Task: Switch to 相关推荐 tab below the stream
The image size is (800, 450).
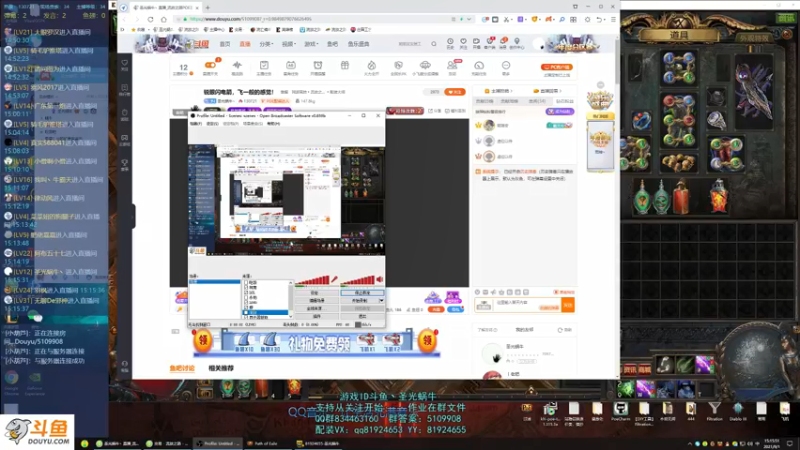Action: tap(221, 368)
